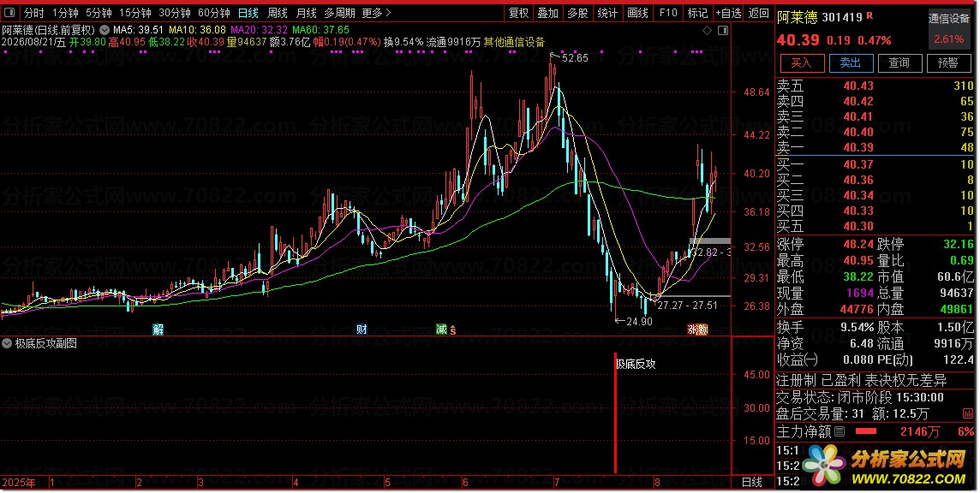Click the 2025年 year label on axis
980x493 pixels.
coord(19,483)
